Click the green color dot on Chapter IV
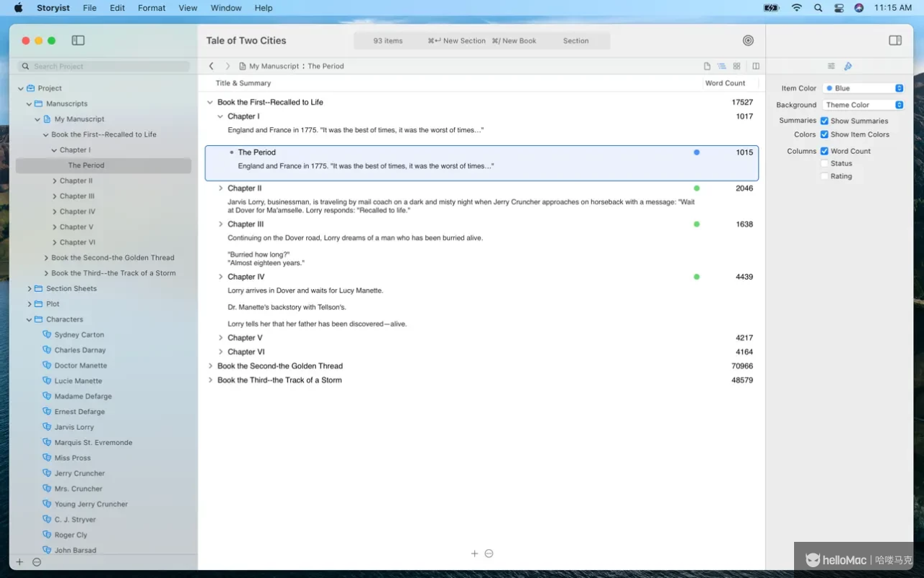This screenshot has height=578, width=924. tap(697, 277)
